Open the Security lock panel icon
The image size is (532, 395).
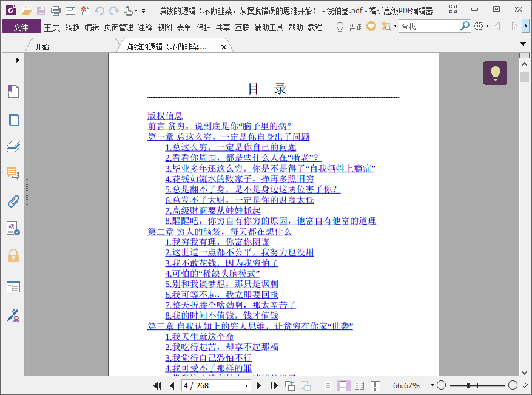[x=13, y=255]
